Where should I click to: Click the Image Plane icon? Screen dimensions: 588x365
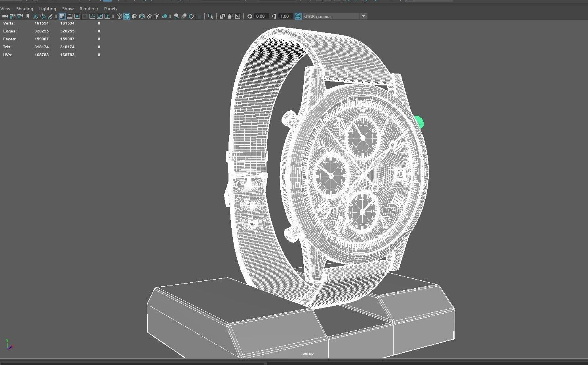[x=35, y=16]
